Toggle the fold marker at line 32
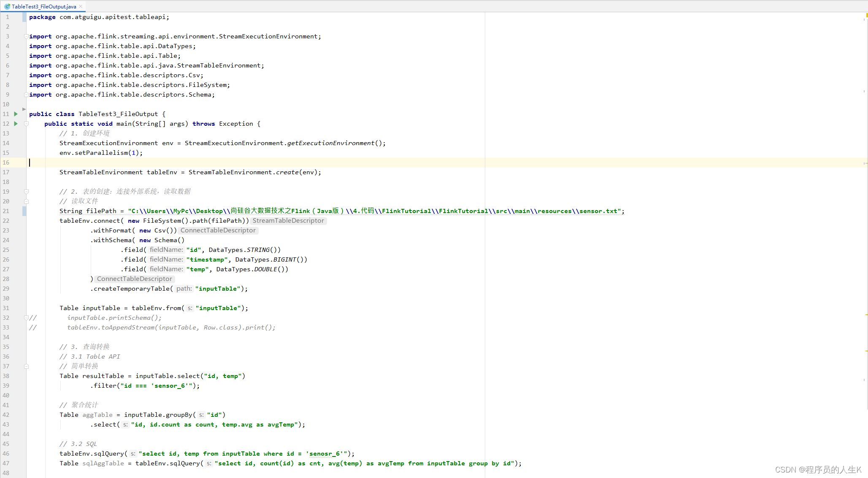 pos(26,318)
